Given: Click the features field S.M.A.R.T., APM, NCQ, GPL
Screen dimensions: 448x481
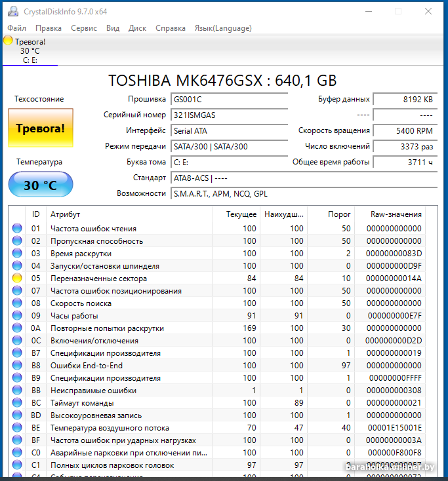Looking at the screenshot, I should [304, 194].
